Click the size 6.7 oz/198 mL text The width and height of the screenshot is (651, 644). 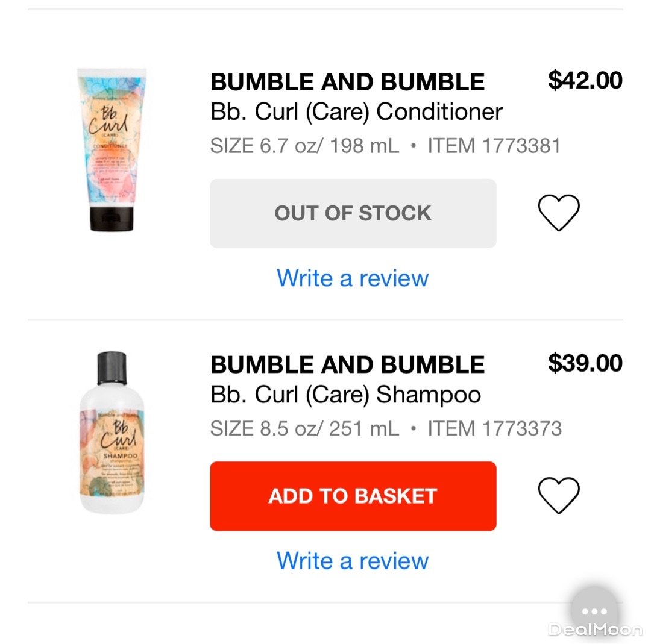click(304, 146)
